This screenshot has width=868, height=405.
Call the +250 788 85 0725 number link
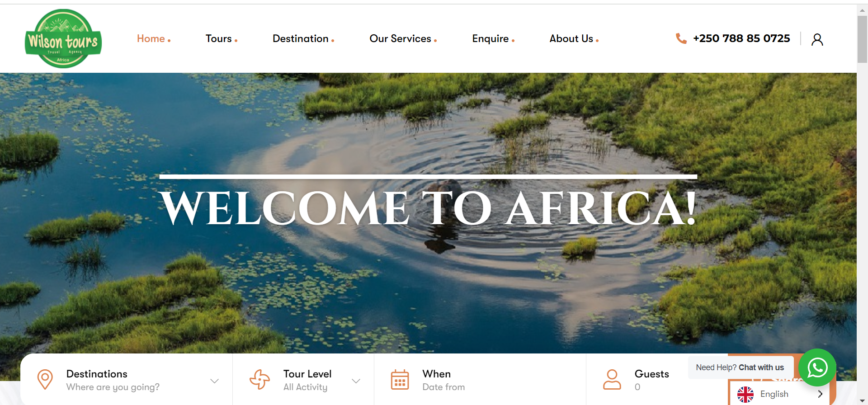[741, 38]
